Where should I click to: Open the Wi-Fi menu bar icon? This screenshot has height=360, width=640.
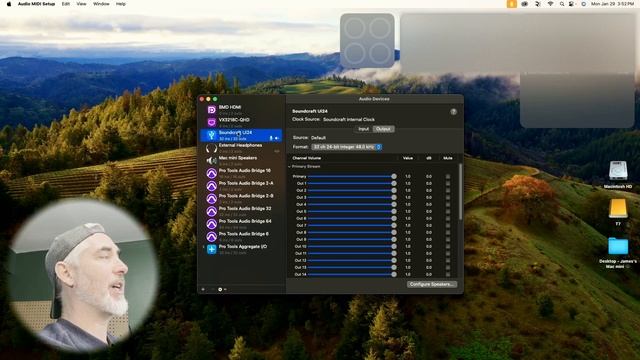pyautogui.click(x=550, y=4)
